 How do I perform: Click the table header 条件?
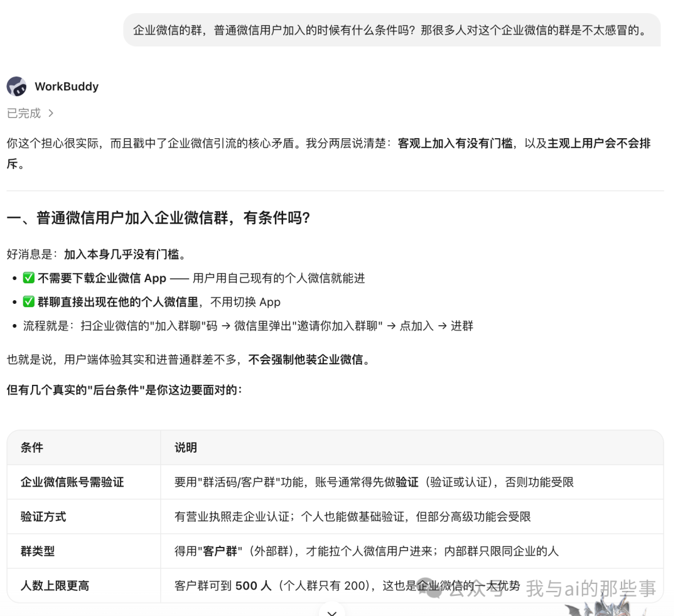(x=32, y=447)
